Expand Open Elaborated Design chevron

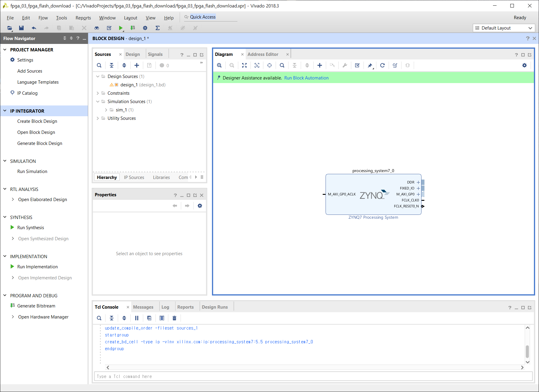coord(13,199)
